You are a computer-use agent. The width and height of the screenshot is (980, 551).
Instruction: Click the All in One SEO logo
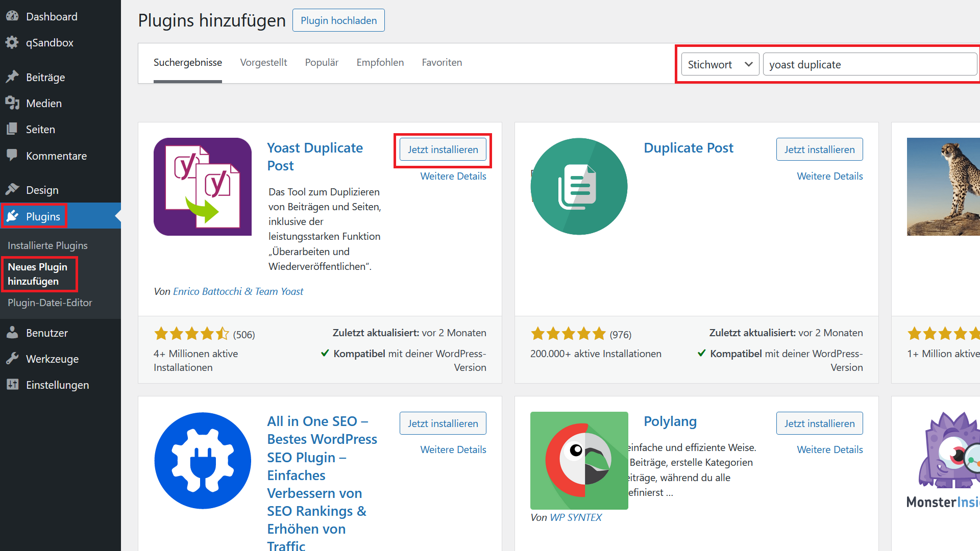click(x=203, y=461)
